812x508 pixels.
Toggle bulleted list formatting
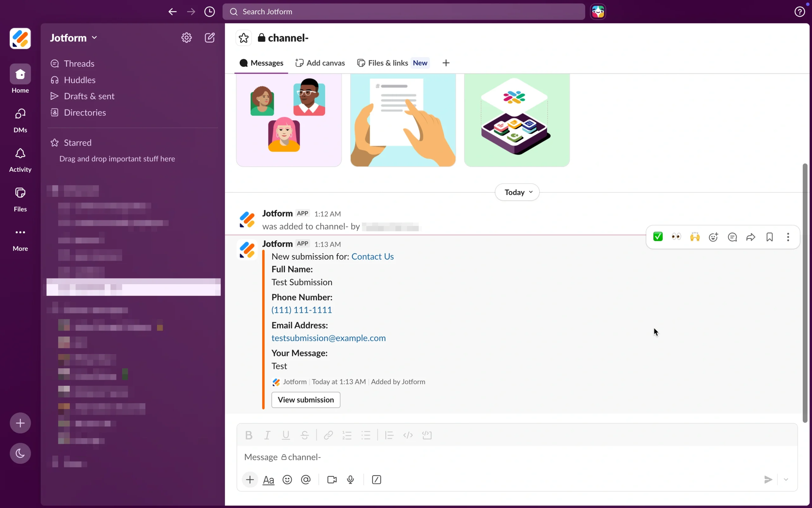click(366, 435)
